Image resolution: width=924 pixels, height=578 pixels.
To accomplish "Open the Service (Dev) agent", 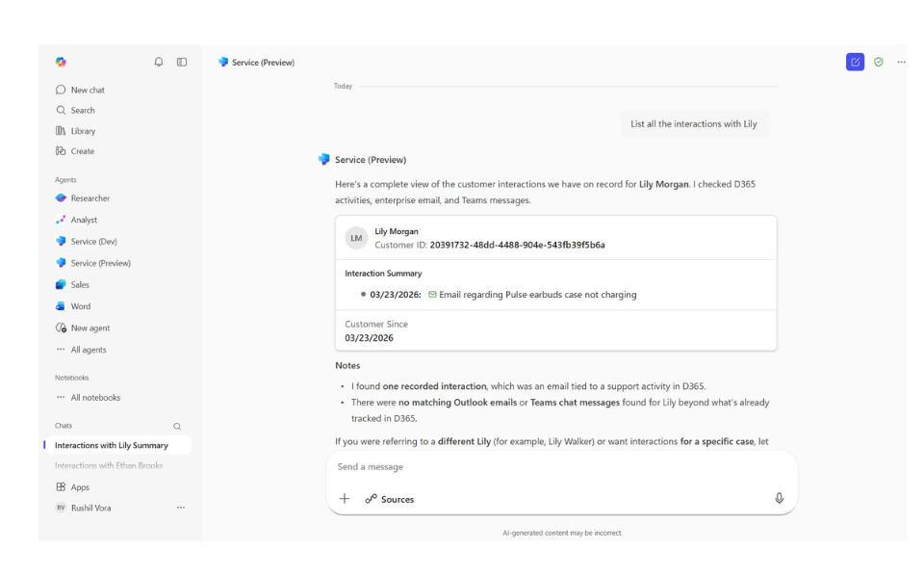I will [86, 241].
